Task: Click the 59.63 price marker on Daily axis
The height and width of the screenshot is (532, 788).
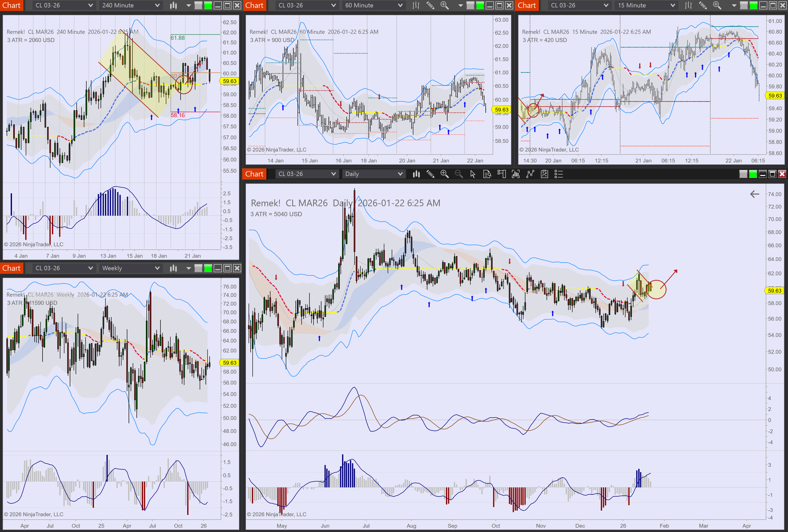Action: coord(774,291)
